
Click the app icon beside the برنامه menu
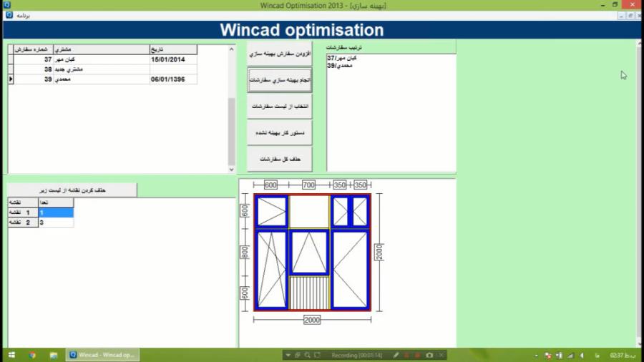[x=9, y=14]
